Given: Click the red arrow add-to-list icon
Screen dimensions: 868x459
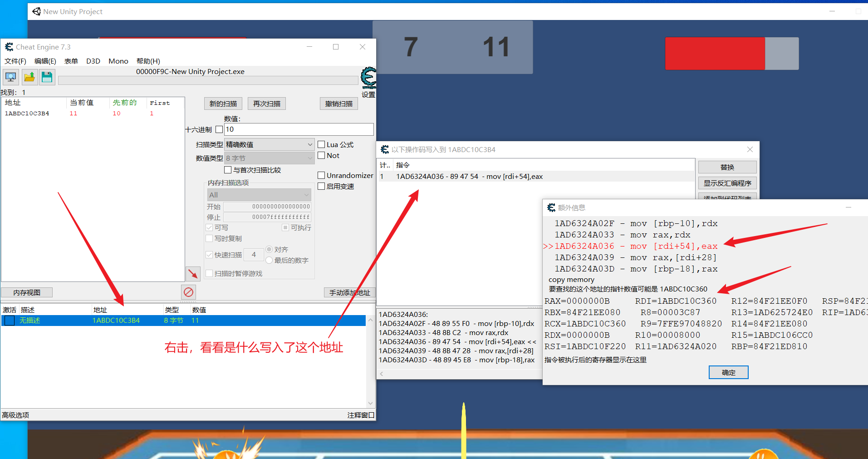Looking at the screenshot, I should (193, 274).
